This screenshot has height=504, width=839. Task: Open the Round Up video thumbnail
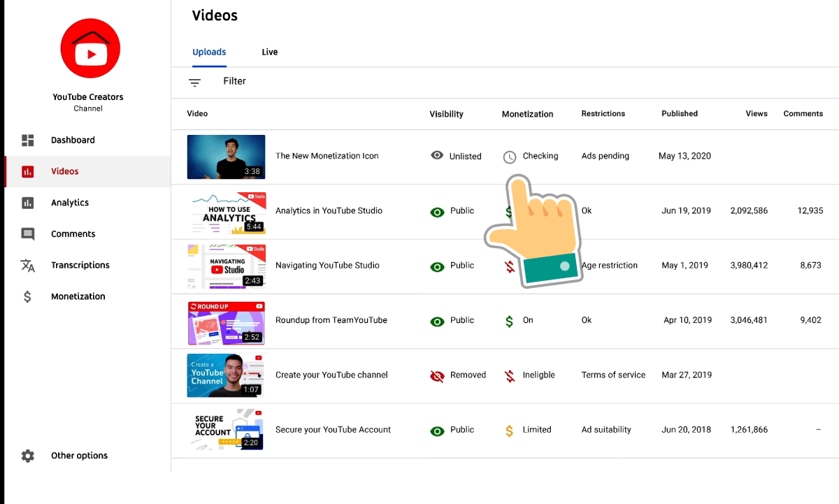[226, 322]
